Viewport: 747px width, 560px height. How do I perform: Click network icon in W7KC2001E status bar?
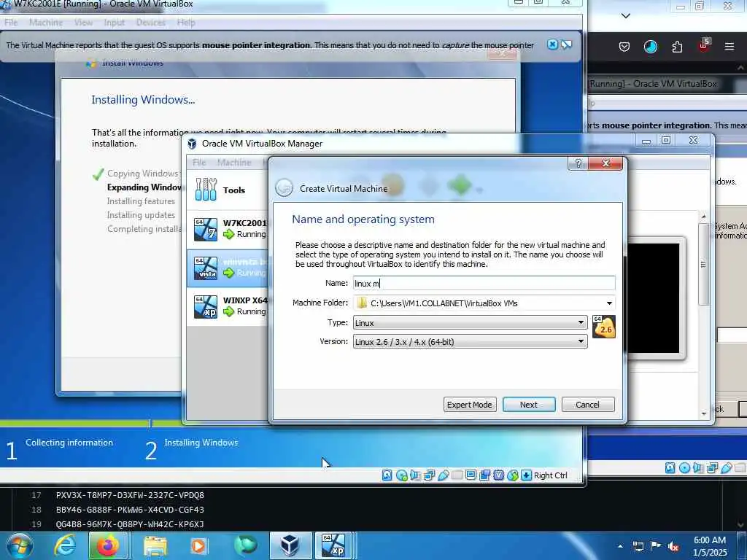click(429, 475)
